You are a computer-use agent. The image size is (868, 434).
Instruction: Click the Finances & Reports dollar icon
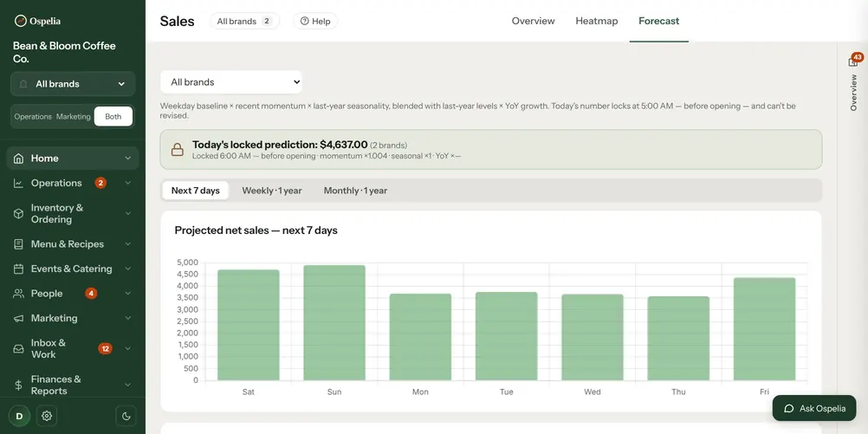point(18,385)
